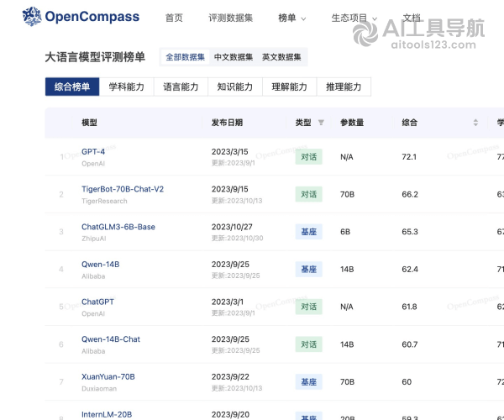Click date 2023/3/15 in GPT-4 row
The height and width of the screenshot is (420, 504).
click(230, 152)
